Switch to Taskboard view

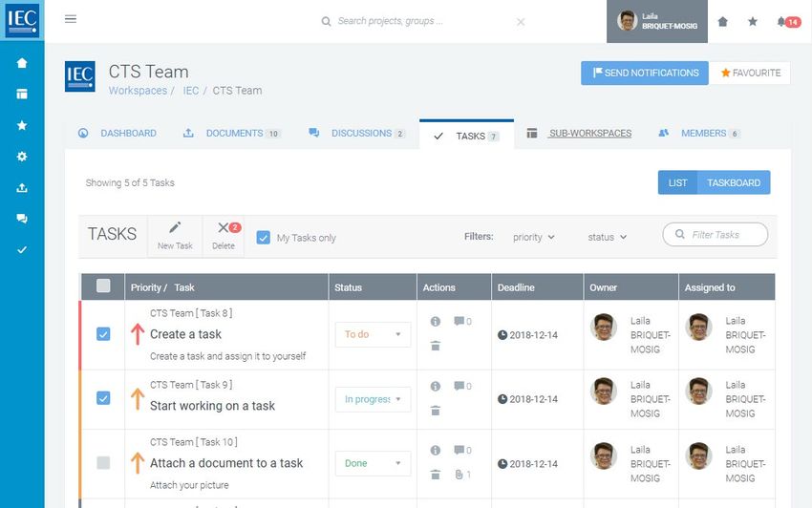(734, 182)
